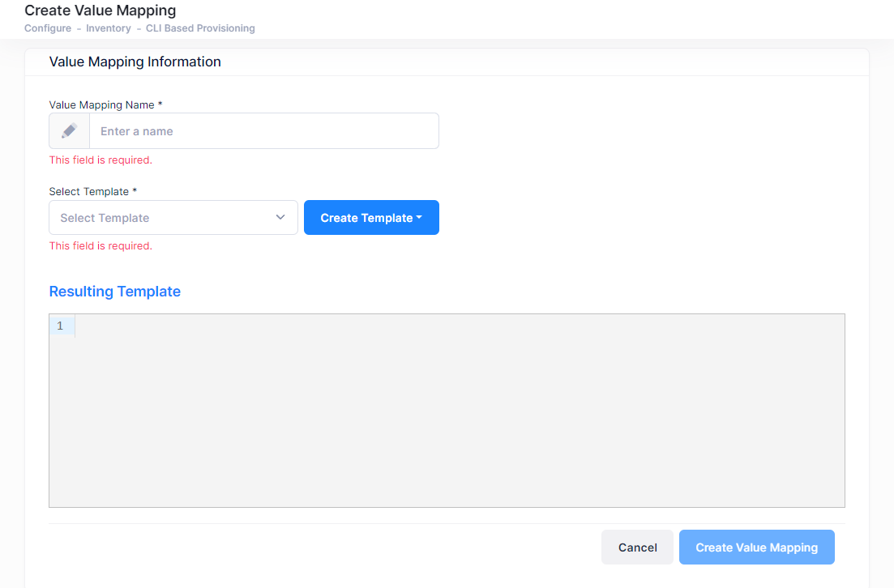
Task: Click the pencil icon beside the name field
Action: coord(70,131)
